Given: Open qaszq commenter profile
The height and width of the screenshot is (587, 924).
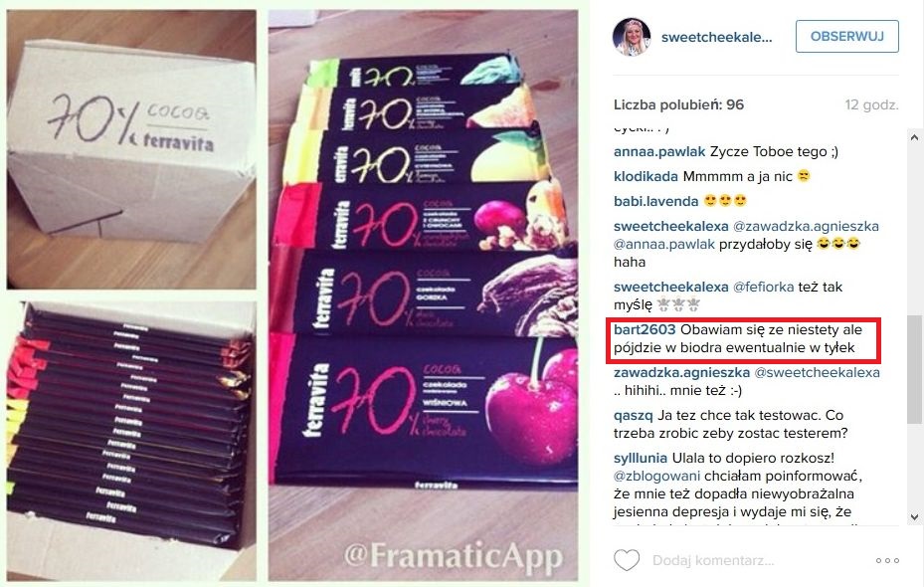Looking at the screenshot, I should (x=633, y=416).
